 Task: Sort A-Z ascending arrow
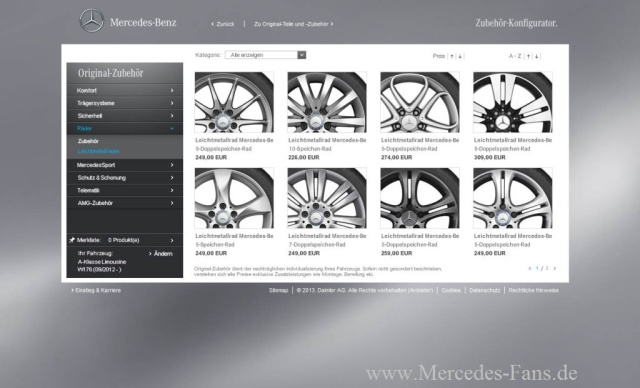[528, 56]
